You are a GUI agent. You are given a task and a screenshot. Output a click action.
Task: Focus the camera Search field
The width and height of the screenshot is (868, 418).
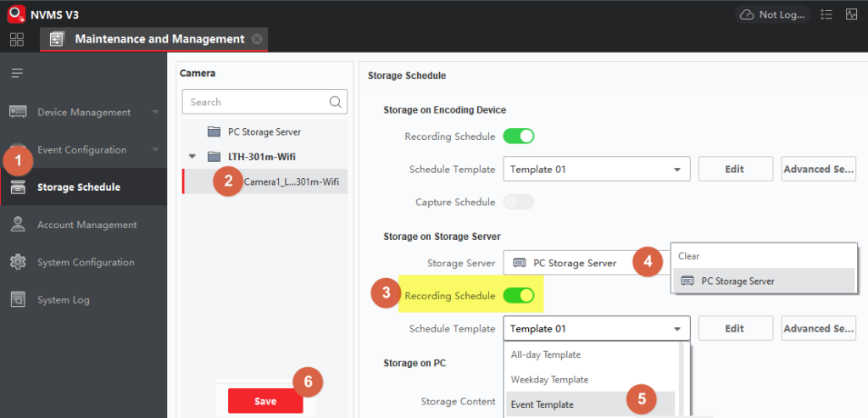point(264,102)
